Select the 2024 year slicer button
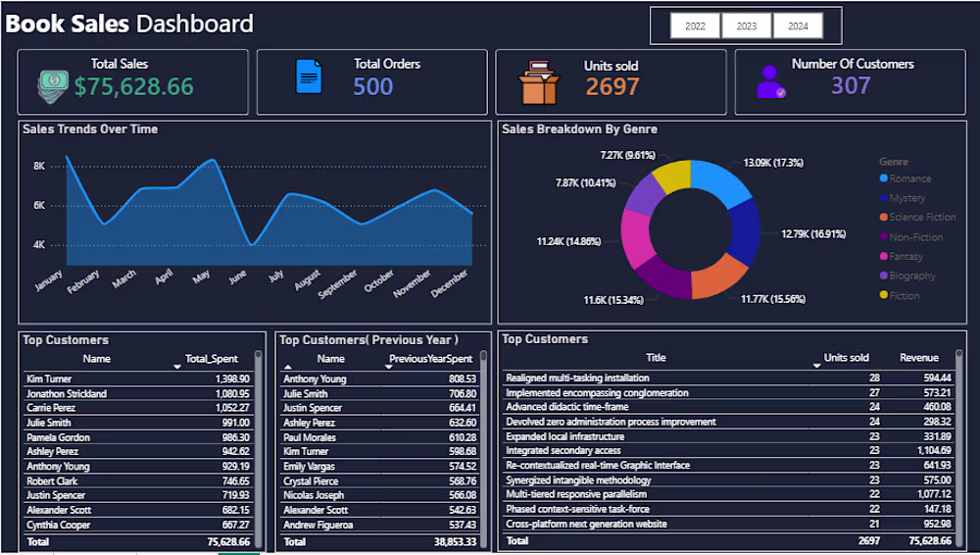 point(798,25)
